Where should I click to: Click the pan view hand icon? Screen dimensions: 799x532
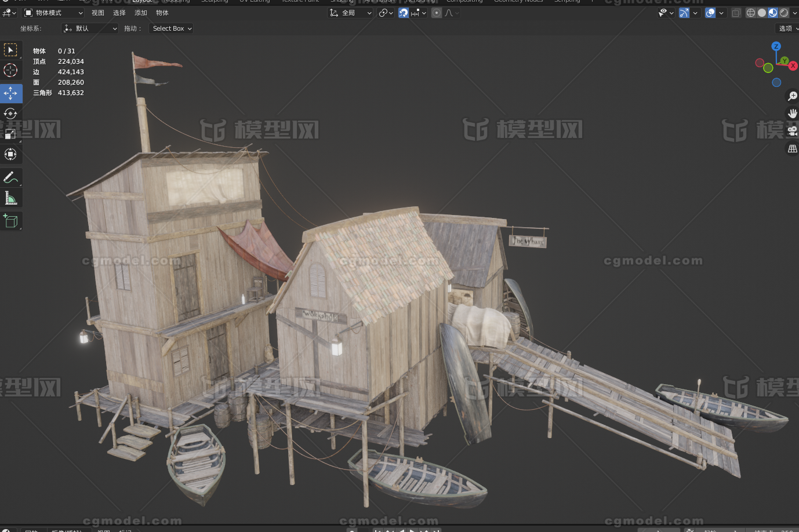[792, 114]
